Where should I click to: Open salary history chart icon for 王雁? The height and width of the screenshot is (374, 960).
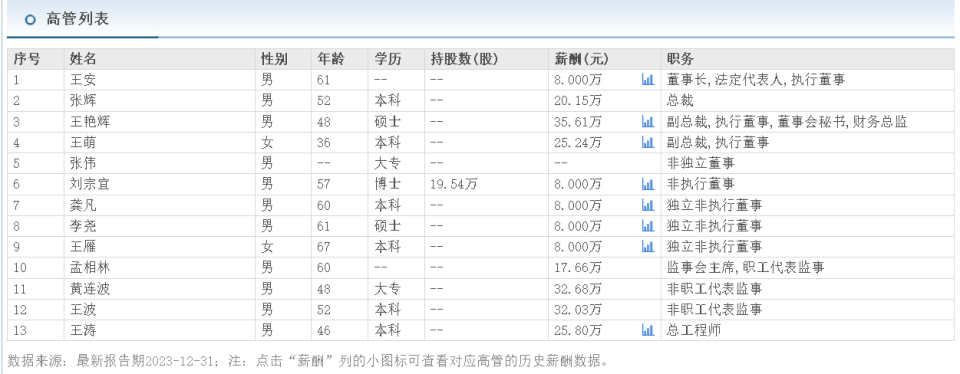coord(647,246)
